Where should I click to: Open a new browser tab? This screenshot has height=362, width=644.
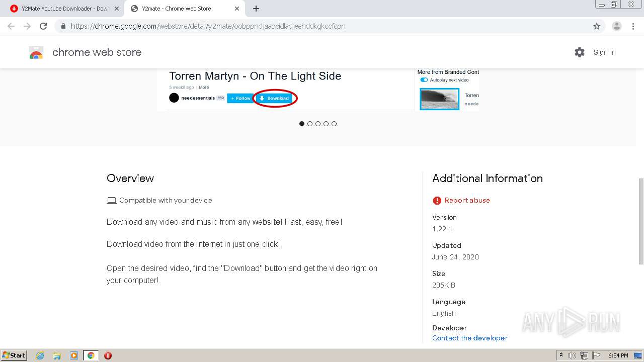(x=256, y=9)
